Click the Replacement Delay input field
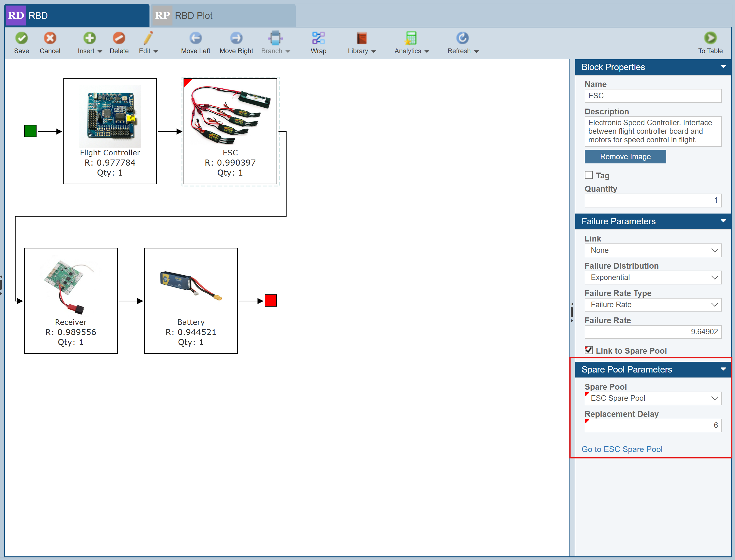The width and height of the screenshot is (735, 560). (653, 425)
